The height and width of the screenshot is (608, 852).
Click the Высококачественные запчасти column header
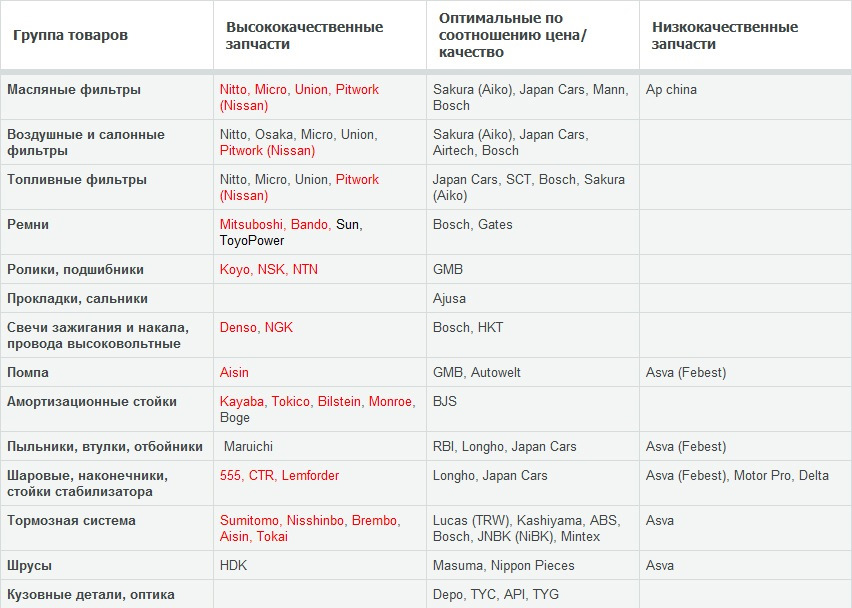pos(304,35)
